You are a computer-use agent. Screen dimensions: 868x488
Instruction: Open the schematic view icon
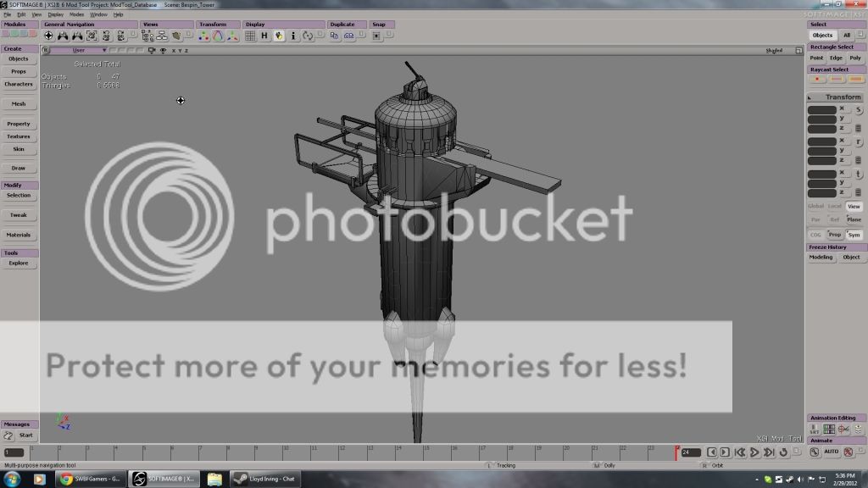pyautogui.click(x=162, y=36)
